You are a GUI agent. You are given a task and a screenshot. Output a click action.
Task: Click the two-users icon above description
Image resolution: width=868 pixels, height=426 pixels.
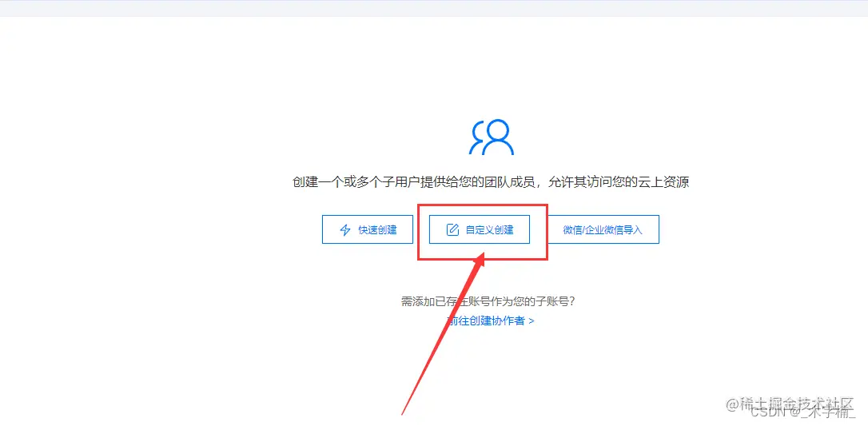491,137
